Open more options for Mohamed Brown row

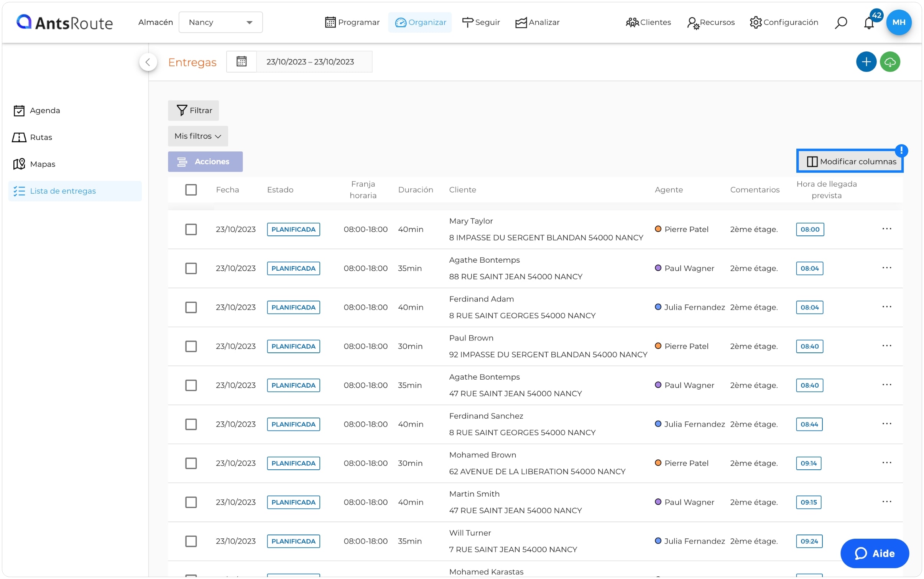[x=886, y=463]
